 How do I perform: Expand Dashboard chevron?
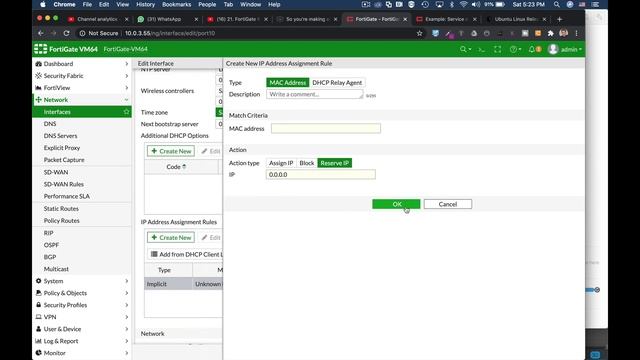tap(127, 64)
